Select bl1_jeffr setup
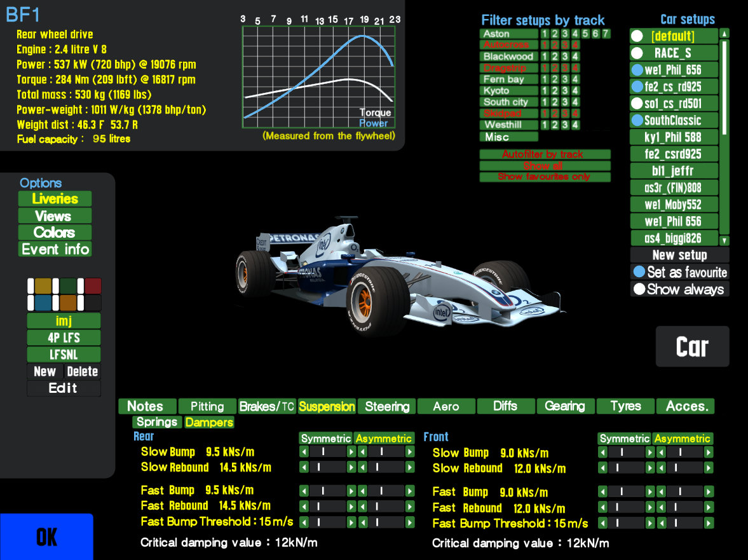This screenshot has height=560, width=748. point(674,171)
